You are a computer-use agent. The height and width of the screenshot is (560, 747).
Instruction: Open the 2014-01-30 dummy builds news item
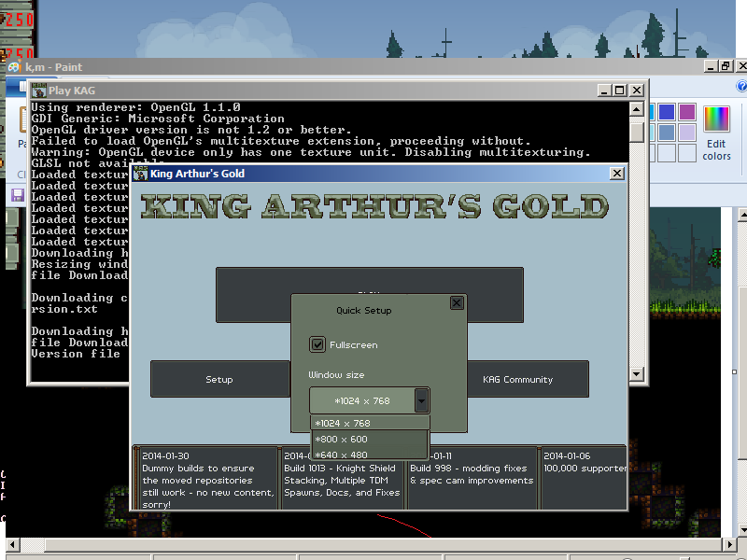[x=206, y=479]
